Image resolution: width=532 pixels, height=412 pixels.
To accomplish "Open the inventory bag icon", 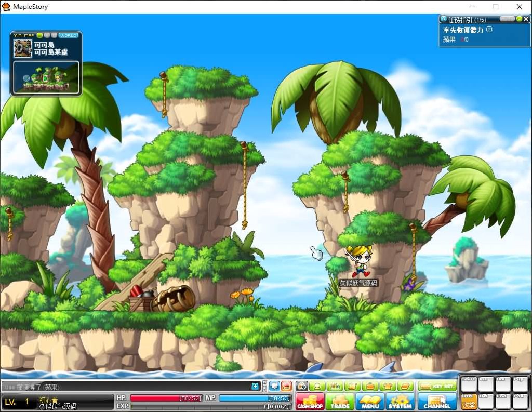I will (x=370, y=386).
